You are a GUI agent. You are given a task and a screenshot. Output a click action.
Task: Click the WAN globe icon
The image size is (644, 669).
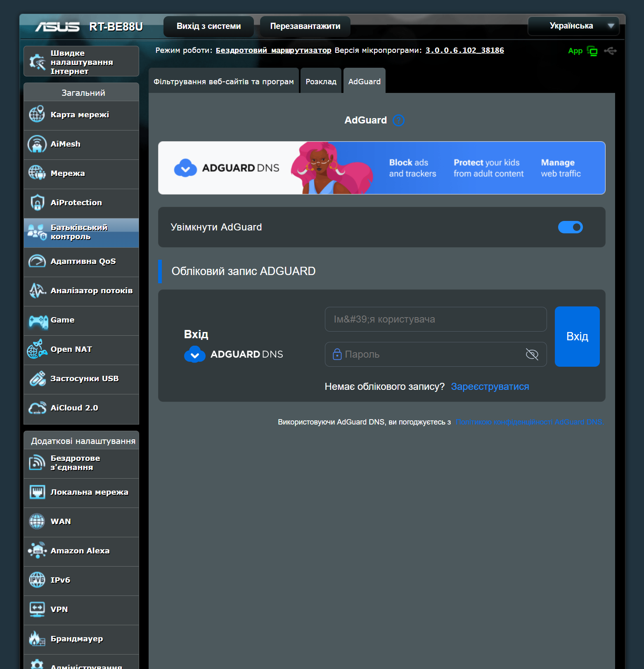click(37, 521)
